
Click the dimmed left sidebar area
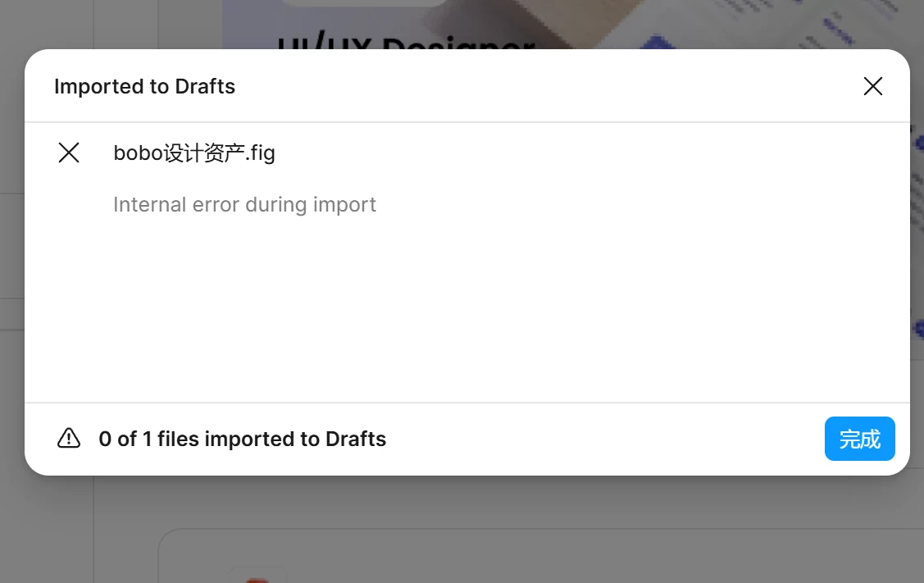pos(47,531)
